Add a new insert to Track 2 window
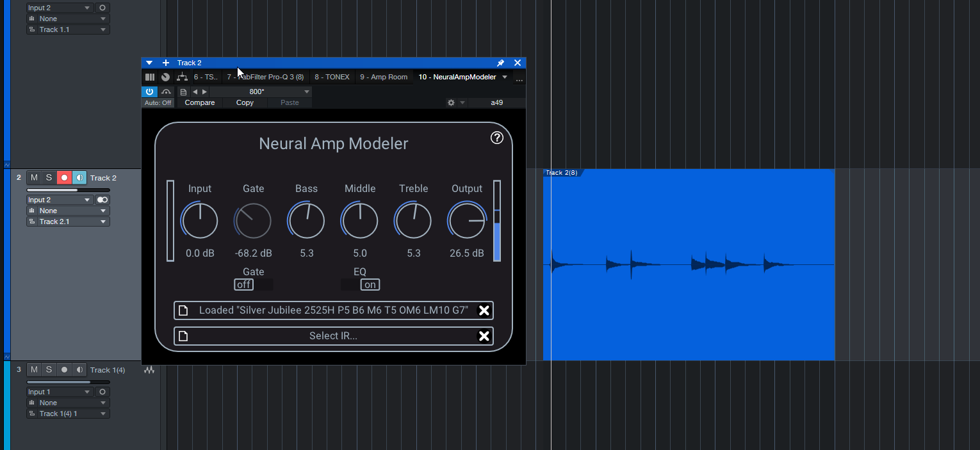980x450 pixels. (x=166, y=63)
